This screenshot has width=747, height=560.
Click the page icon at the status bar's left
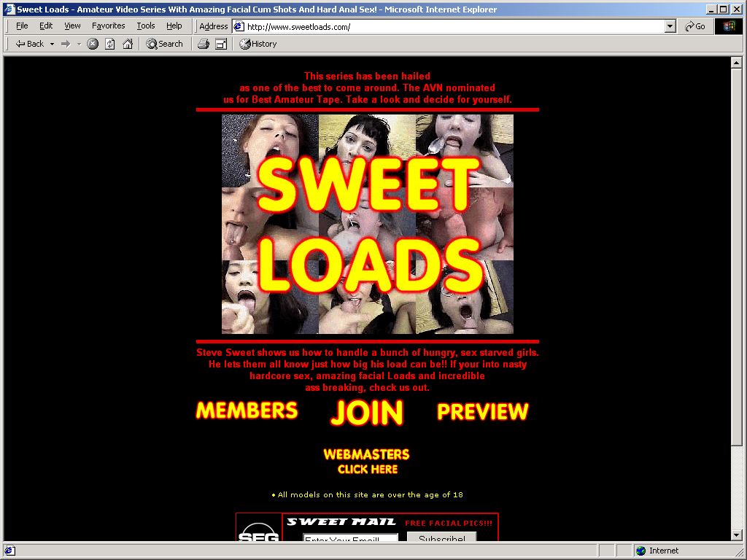pyautogui.click(x=9, y=551)
